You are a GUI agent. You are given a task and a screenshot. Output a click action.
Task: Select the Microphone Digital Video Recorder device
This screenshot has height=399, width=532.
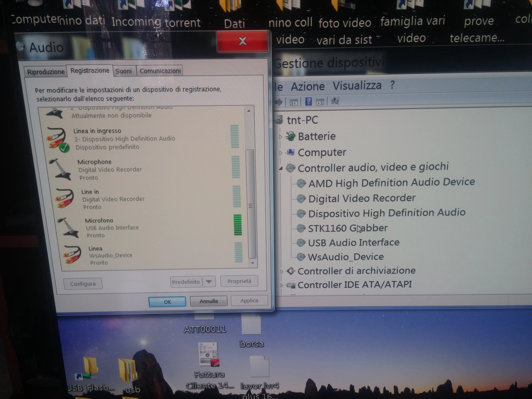(110, 170)
